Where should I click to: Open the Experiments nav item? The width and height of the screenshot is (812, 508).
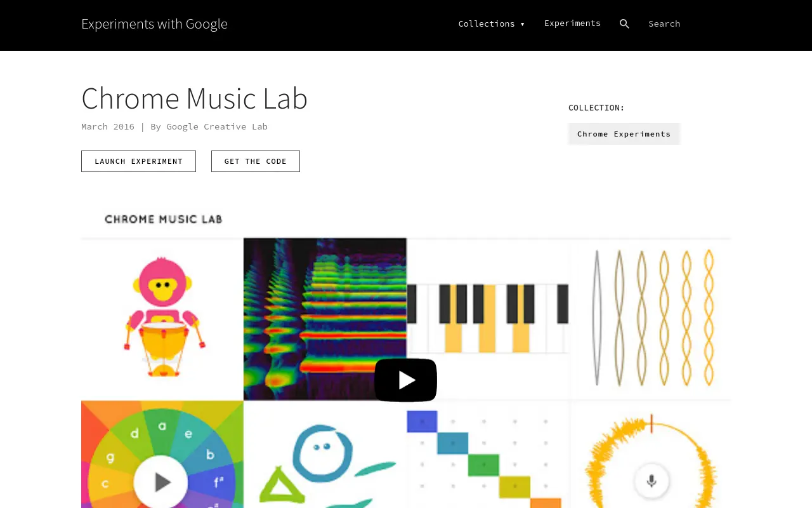pyautogui.click(x=572, y=23)
